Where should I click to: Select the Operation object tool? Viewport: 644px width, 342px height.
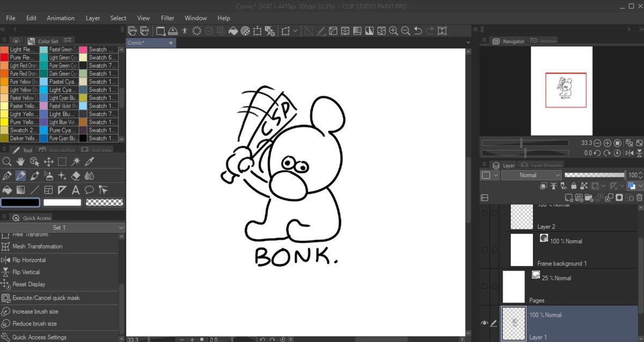[35, 162]
